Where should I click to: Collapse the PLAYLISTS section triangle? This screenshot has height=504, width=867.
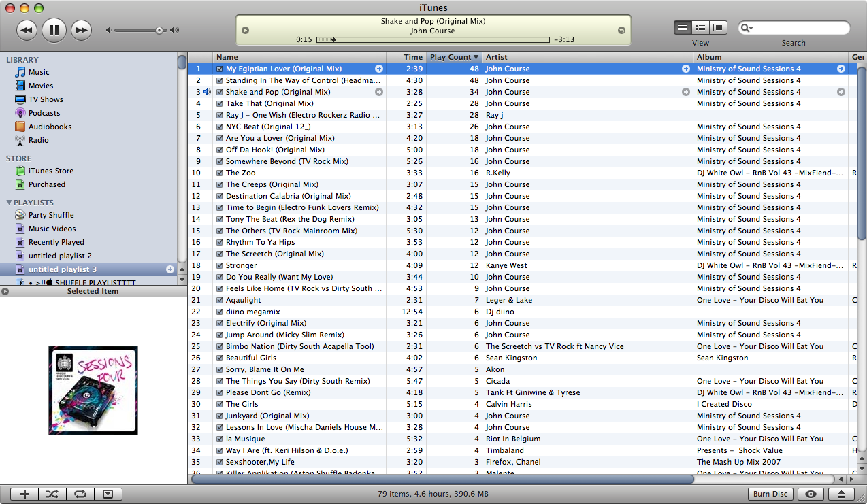9,203
